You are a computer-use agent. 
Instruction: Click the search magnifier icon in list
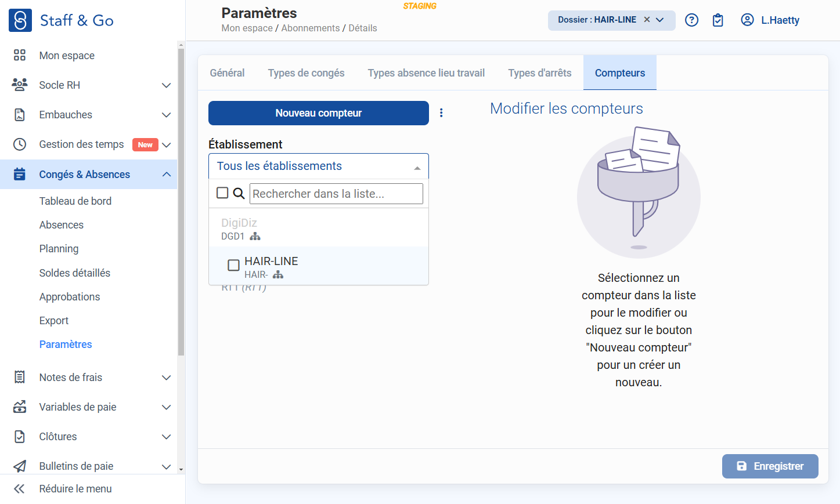point(239,193)
